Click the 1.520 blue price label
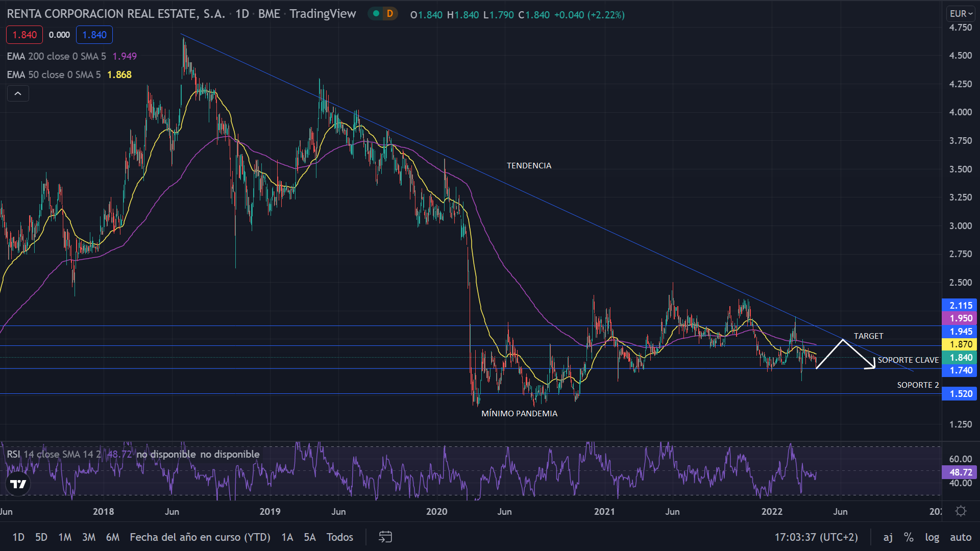 [960, 394]
